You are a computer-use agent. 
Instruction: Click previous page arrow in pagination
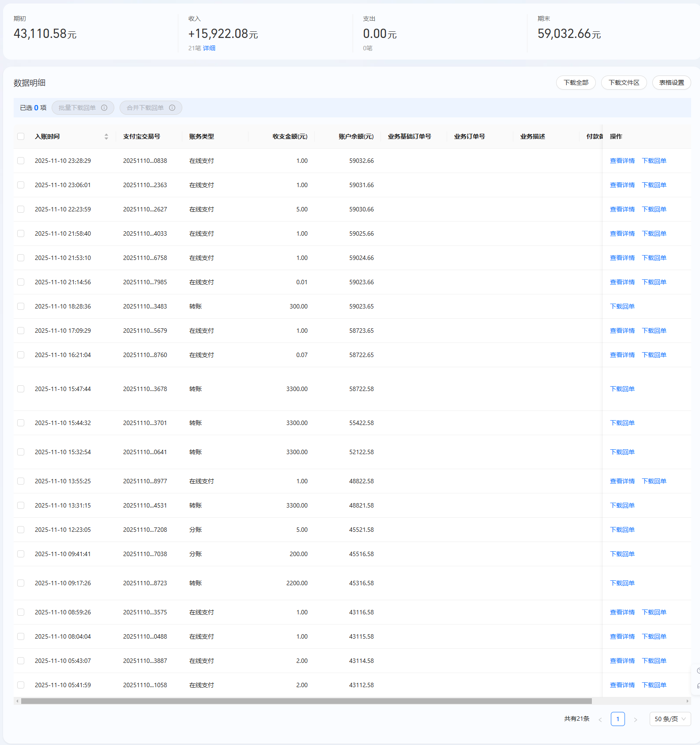coord(600,719)
